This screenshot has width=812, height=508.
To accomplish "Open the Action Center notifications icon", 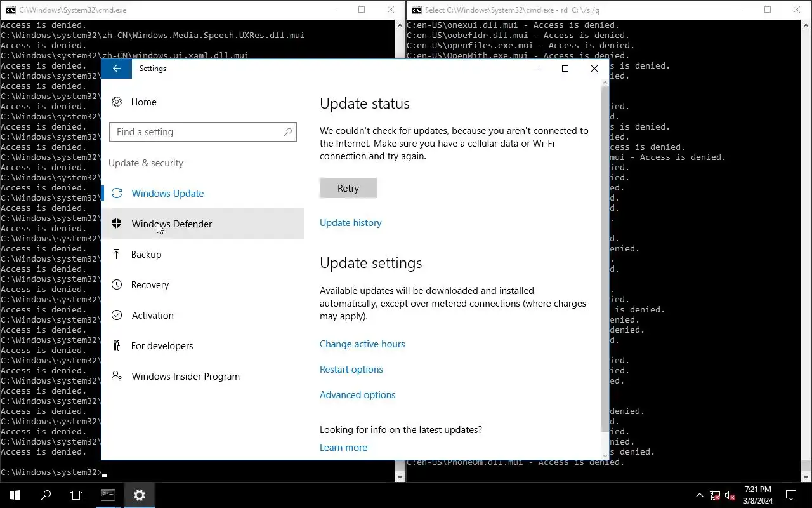I will click(791, 495).
